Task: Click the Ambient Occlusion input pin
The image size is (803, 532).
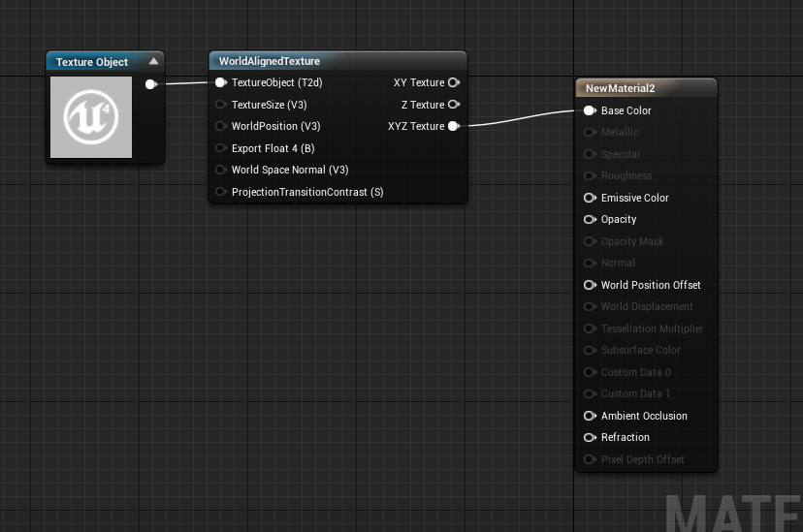Action: coord(590,416)
